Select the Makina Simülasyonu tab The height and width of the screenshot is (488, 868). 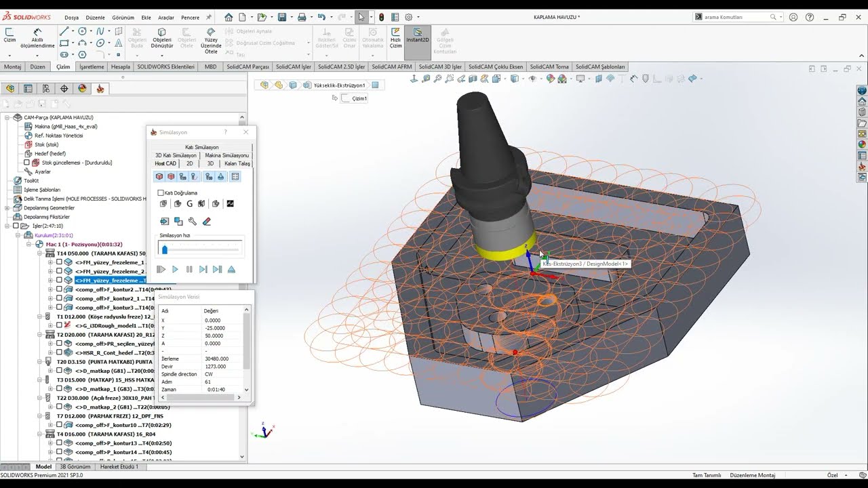pyautogui.click(x=226, y=155)
